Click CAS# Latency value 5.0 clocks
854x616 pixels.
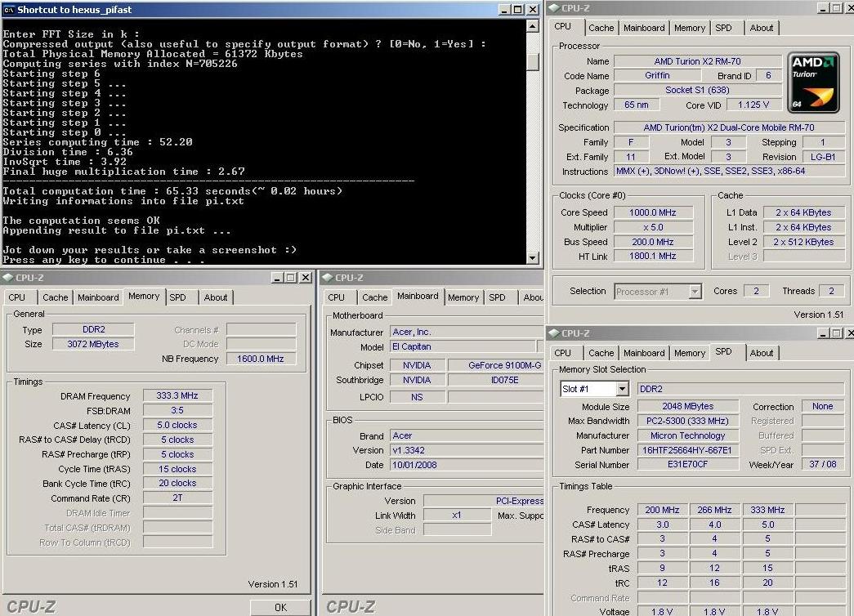pos(177,426)
